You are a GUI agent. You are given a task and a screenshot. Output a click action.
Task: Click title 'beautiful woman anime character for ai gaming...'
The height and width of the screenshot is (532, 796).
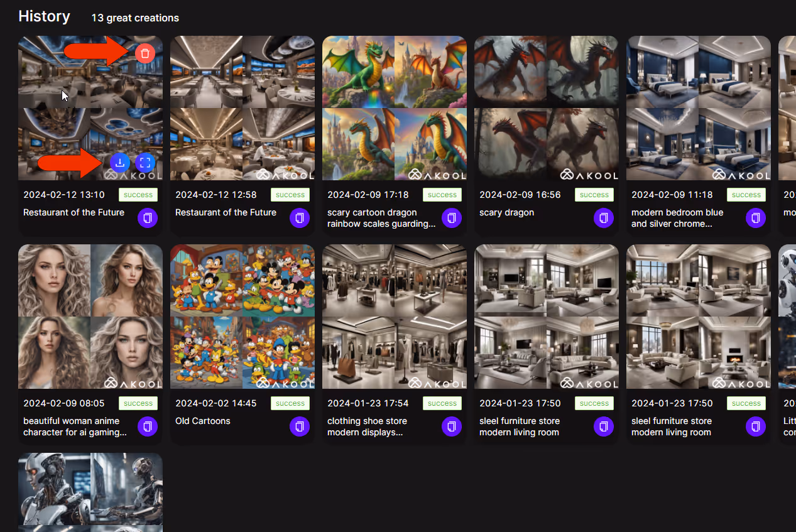coord(75,426)
